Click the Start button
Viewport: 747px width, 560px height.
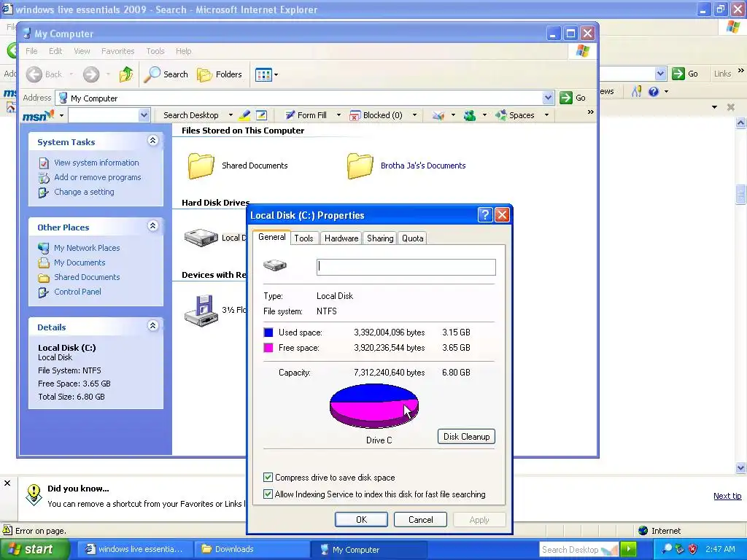(x=35, y=550)
